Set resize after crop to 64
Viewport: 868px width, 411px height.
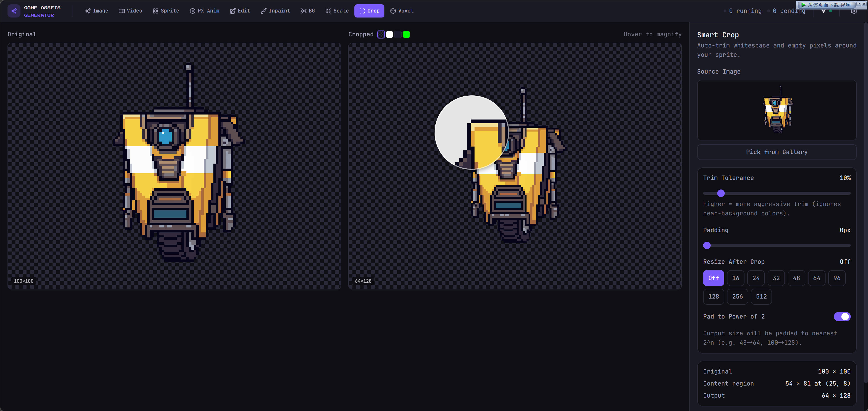(816, 278)
